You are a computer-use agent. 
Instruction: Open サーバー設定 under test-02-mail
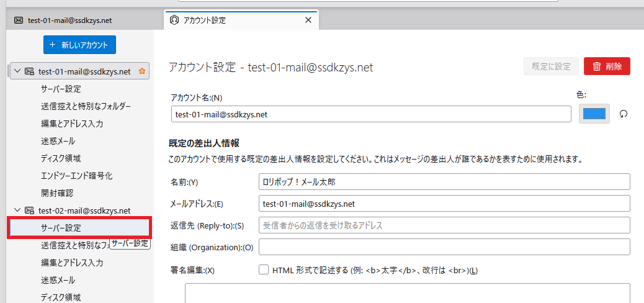click(61, 228)
